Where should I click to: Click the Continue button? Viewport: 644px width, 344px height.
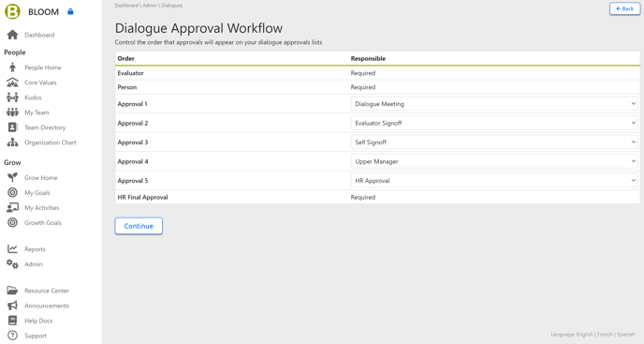139,226
